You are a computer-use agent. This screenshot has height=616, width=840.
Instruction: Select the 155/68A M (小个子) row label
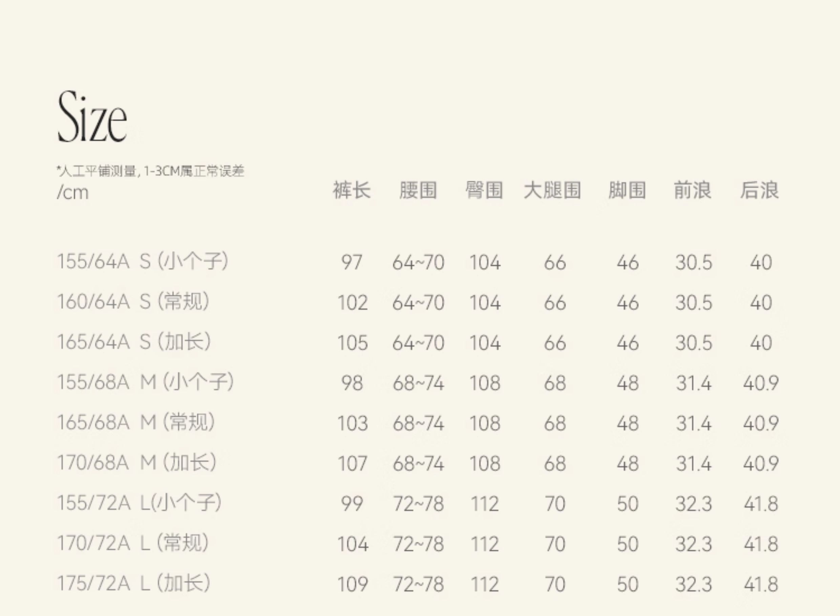click(146, 382)
